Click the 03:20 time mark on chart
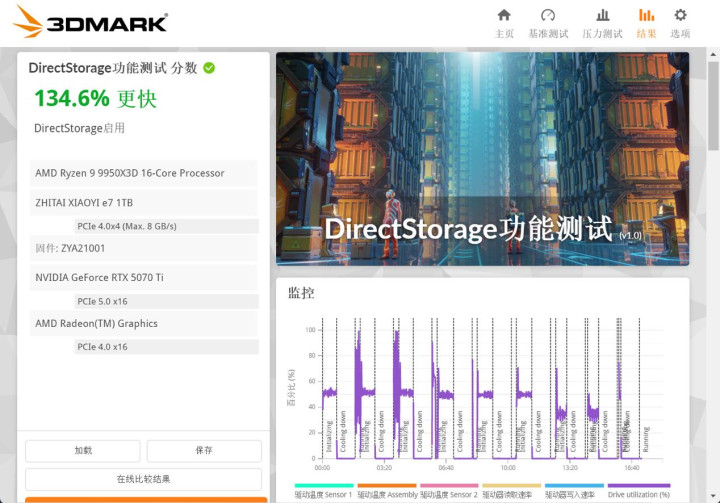 click(x=384, y=468)
